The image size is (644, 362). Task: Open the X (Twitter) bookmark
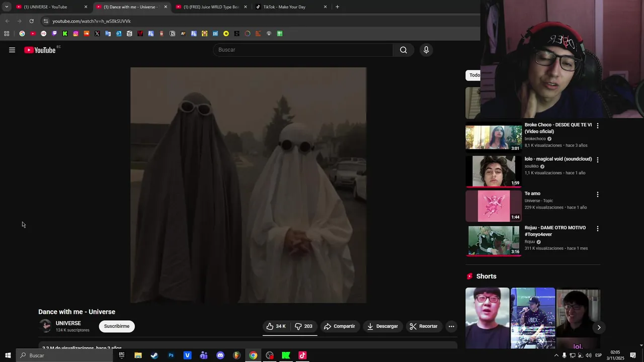pos(97,34)
